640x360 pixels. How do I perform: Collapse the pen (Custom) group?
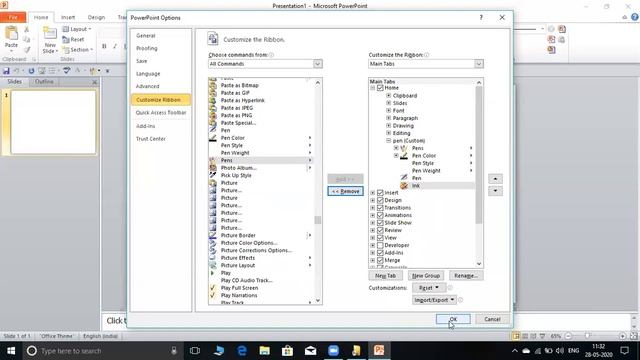[389, 140]
